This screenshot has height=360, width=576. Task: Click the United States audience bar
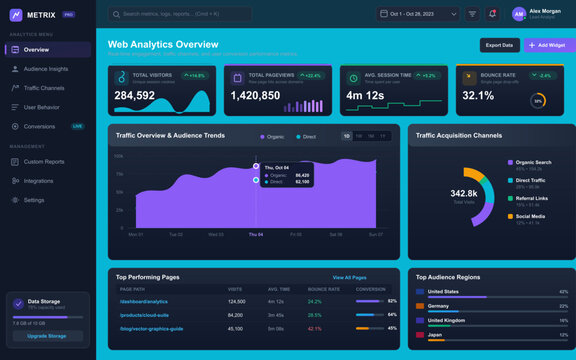point(498,297)
